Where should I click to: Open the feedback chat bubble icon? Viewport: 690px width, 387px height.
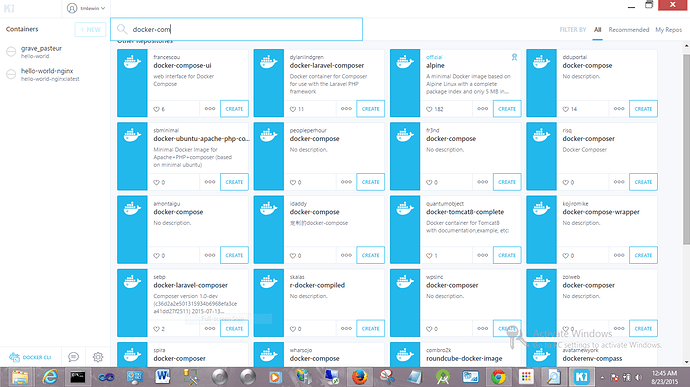(73, 357)
